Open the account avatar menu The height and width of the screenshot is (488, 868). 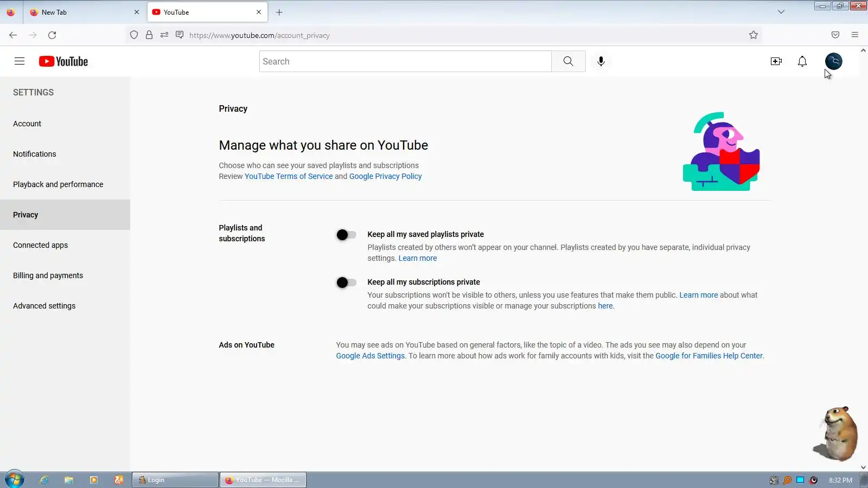(834, 61)
